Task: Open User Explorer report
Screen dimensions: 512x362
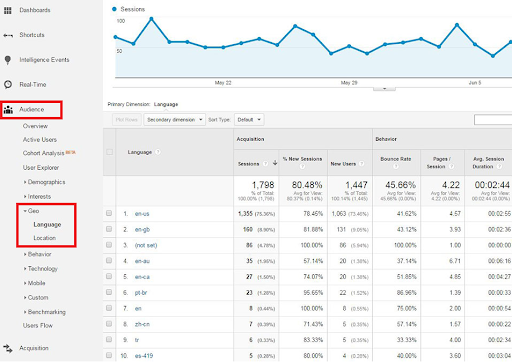Action: [x=41, y=168]
